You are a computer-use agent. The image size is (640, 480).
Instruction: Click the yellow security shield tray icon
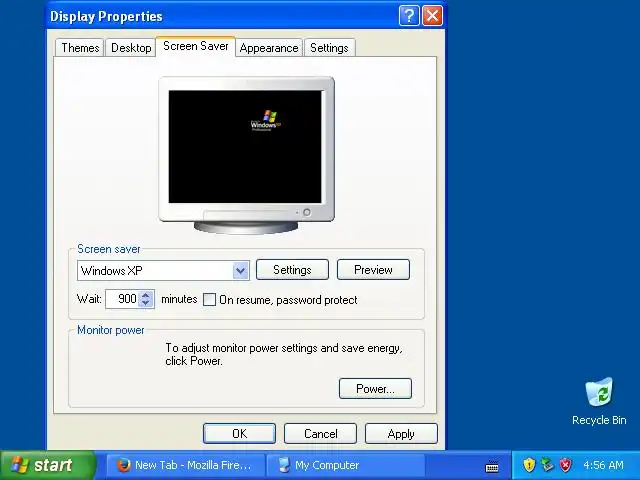click(x=529, y=464)
